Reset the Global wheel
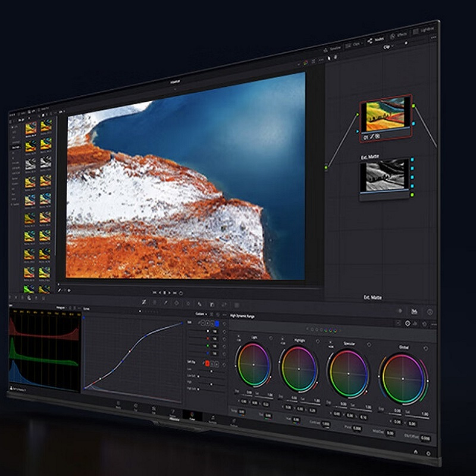Screen dimensions: 476x476 [x=425, y=349]
